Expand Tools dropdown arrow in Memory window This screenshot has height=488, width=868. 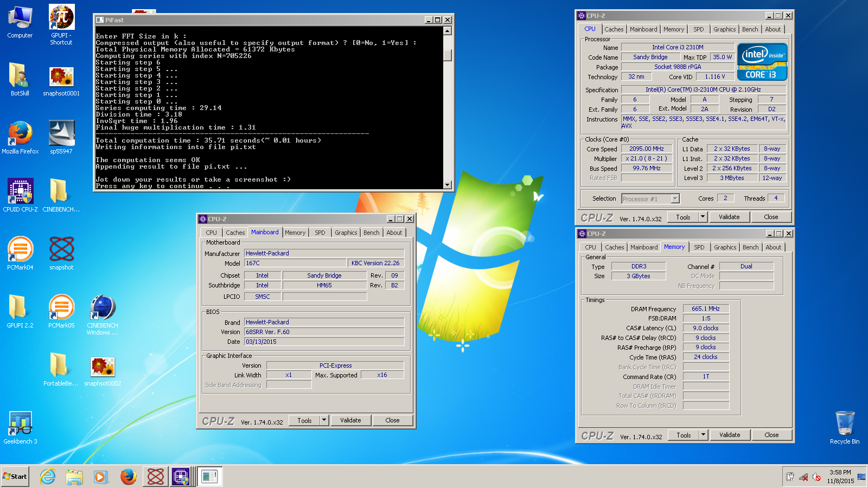tap(703, 435)
